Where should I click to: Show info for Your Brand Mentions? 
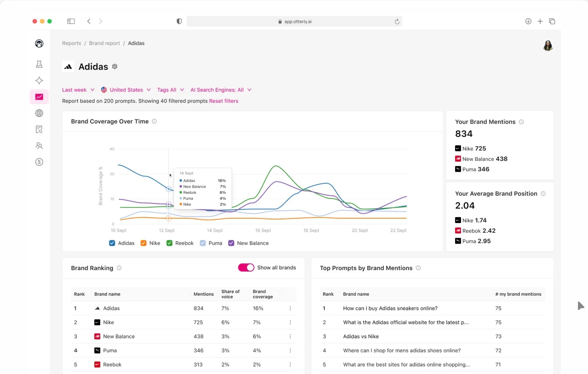(x=521, y=122)
